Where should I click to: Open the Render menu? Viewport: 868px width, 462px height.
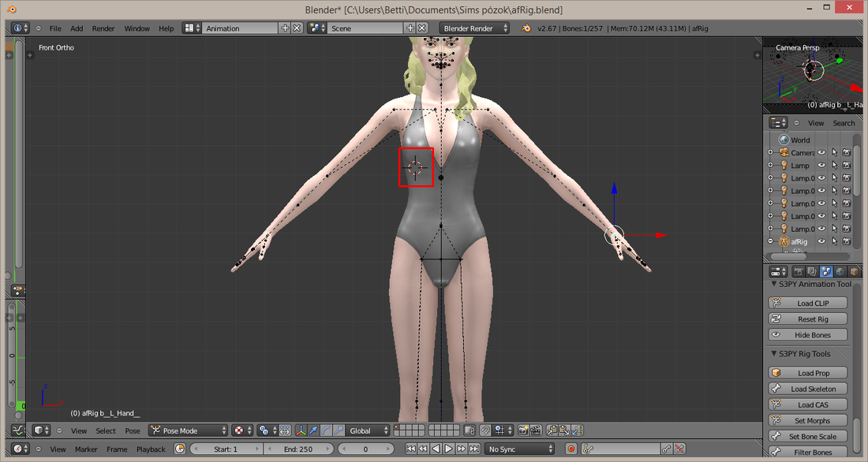[103, 28]
